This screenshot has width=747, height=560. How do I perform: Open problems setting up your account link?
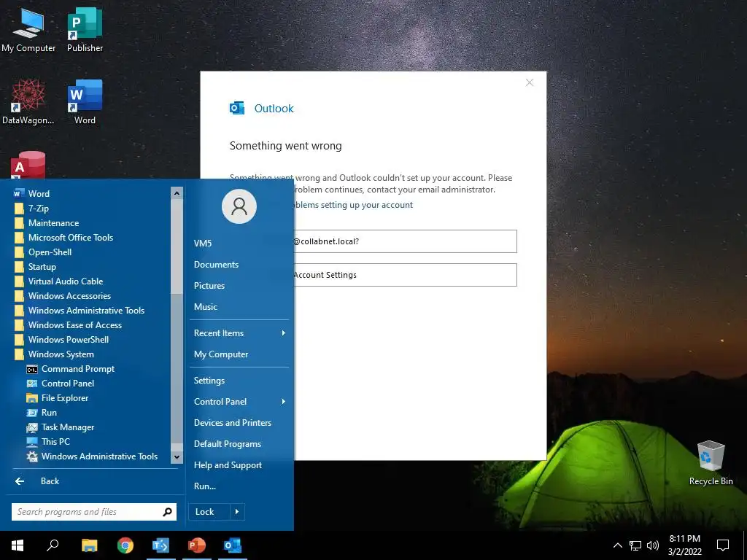pos(353,205)
